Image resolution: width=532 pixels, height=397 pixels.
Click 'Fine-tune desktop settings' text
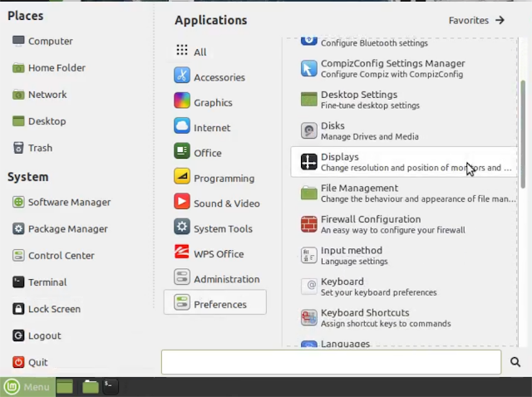[x=370, y=105]
